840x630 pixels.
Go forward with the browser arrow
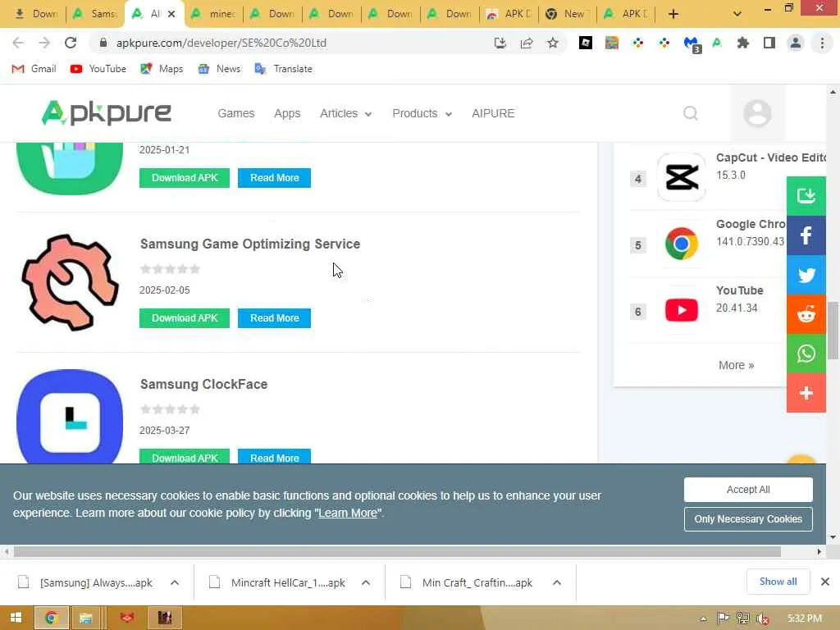pyautogui.click(x=44, y=43)
